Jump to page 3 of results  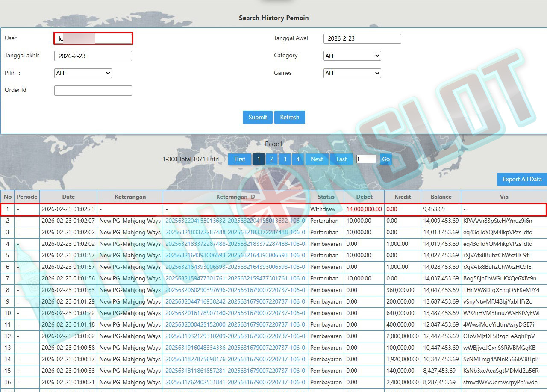point(285,159)
